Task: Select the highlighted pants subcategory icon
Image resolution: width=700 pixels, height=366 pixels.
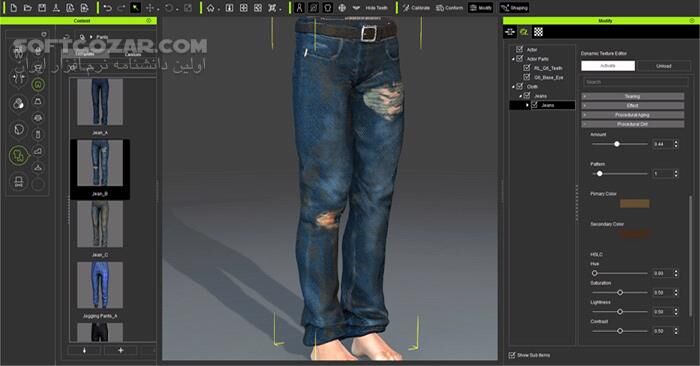Action: pyautogui.click(x=38, y=84)
